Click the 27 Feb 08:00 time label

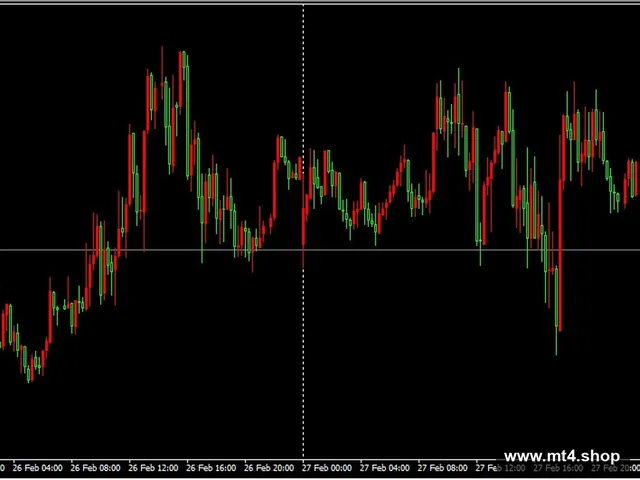pos(443,468)
